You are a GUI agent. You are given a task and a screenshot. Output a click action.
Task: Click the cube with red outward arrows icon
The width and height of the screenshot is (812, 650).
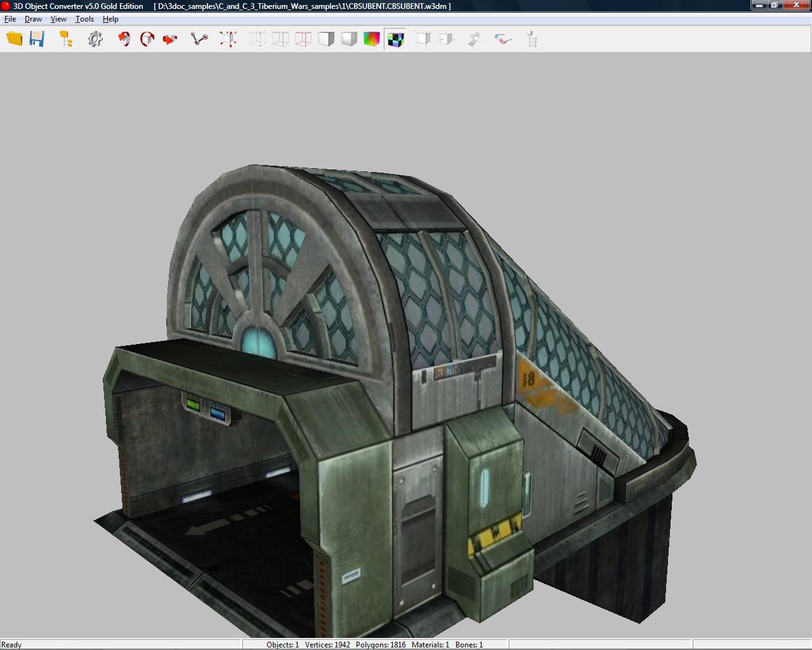pos(228,39)
